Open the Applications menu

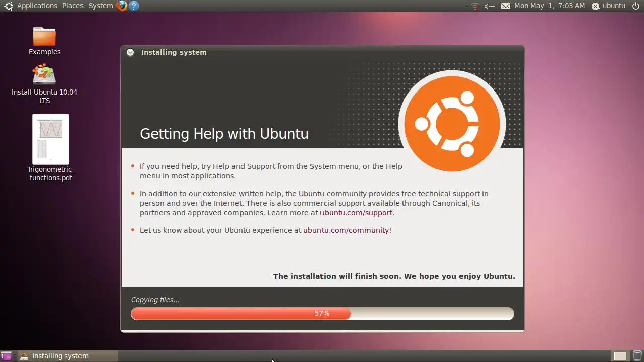tap(37, 6)
